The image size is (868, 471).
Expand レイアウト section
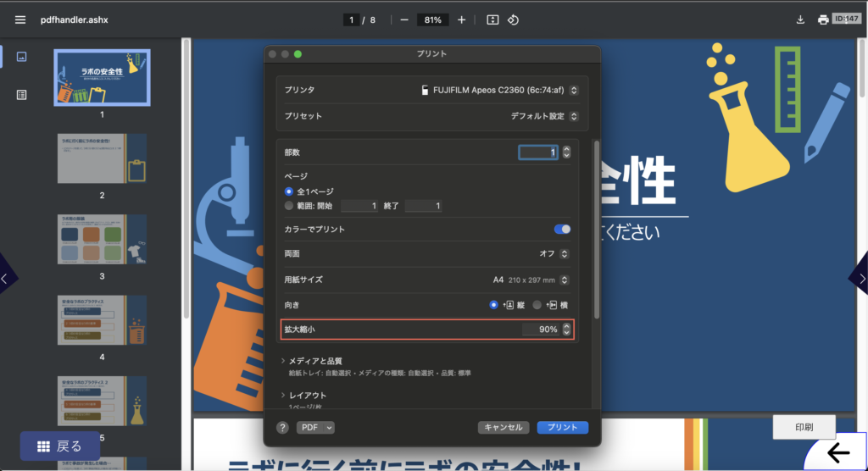(x=283, y=395)
